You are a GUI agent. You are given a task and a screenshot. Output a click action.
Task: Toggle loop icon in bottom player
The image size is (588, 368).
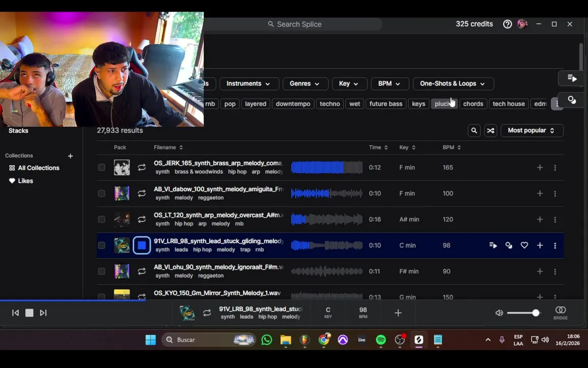(x=207, y=313)
